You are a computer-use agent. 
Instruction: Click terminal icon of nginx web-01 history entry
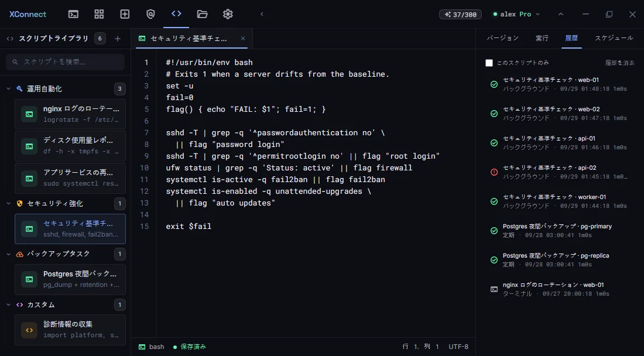(x=494, y=289)
